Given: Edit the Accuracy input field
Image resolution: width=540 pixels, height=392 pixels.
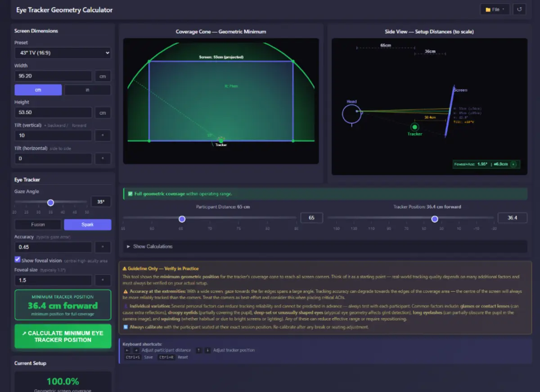Looking at the screenshot, I should pos(53,247).
